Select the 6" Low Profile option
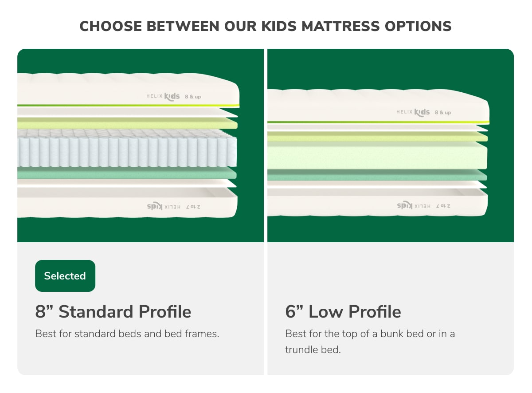532x393 pixels. tap(344, 311)
